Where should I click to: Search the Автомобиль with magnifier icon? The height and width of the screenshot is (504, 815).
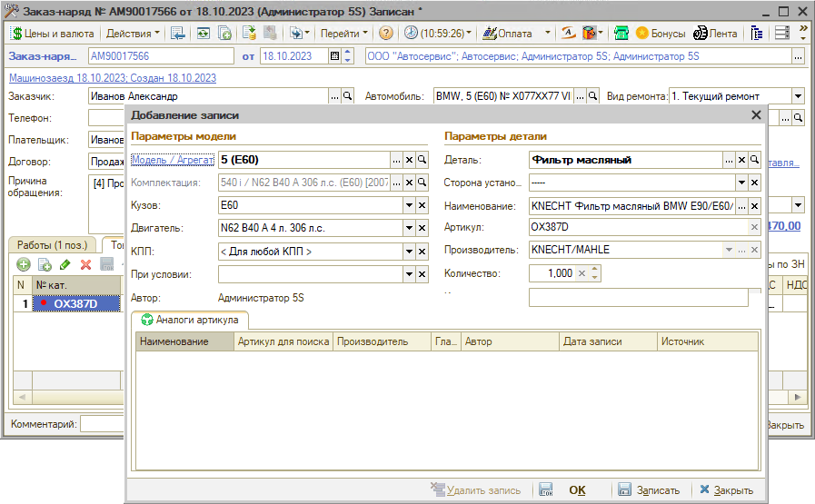[592, 96]
